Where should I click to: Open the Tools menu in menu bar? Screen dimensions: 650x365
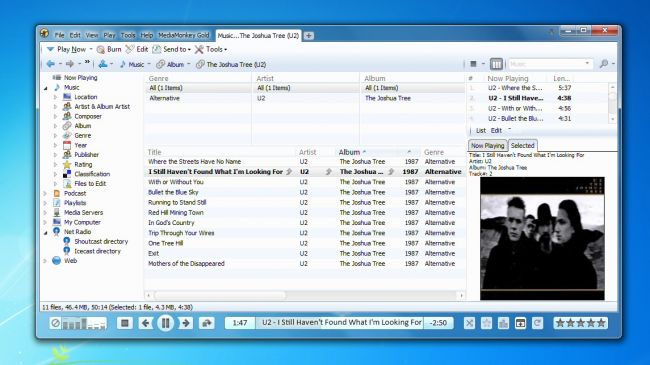128,35
